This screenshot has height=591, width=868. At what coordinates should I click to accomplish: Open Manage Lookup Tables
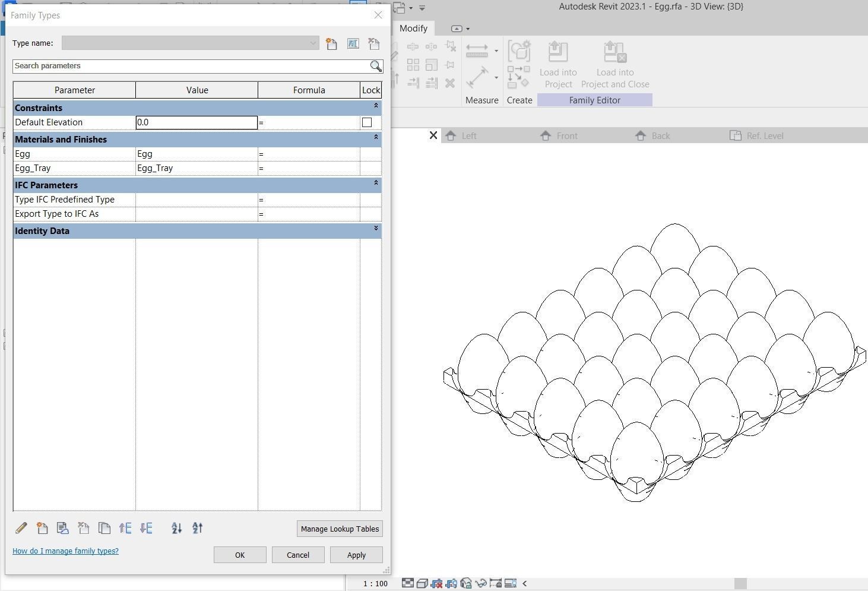click(x=340, y=529)
